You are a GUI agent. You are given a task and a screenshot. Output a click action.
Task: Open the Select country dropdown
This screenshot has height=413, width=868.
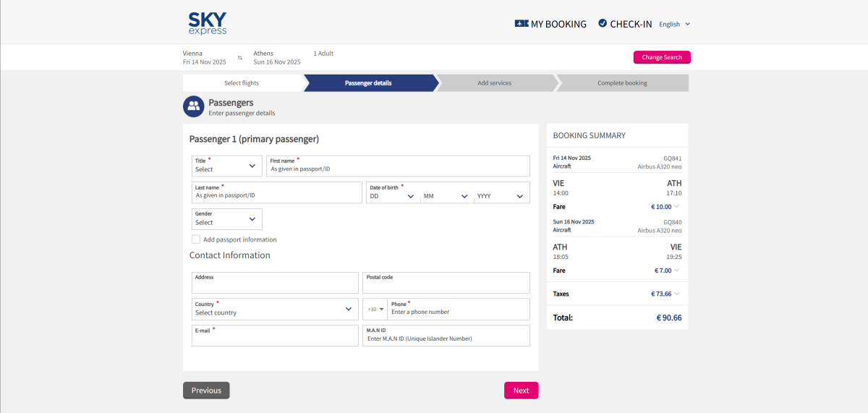pyautogui.click(x=275, y=309)
